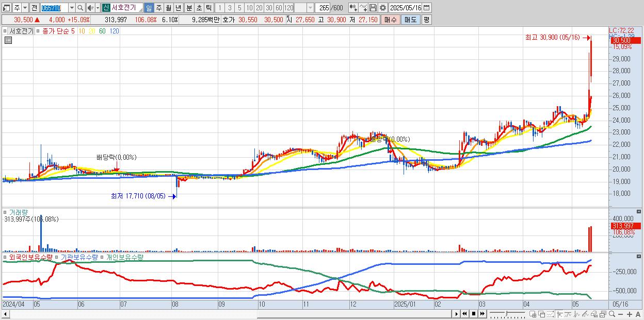Close the volume panel with its corner box
The height and width of the screenshot is (320, 644).
(x=639, y=212)
